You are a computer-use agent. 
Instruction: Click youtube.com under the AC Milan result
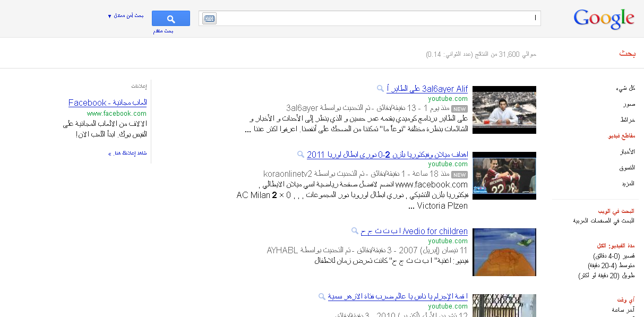pos(448,165)
